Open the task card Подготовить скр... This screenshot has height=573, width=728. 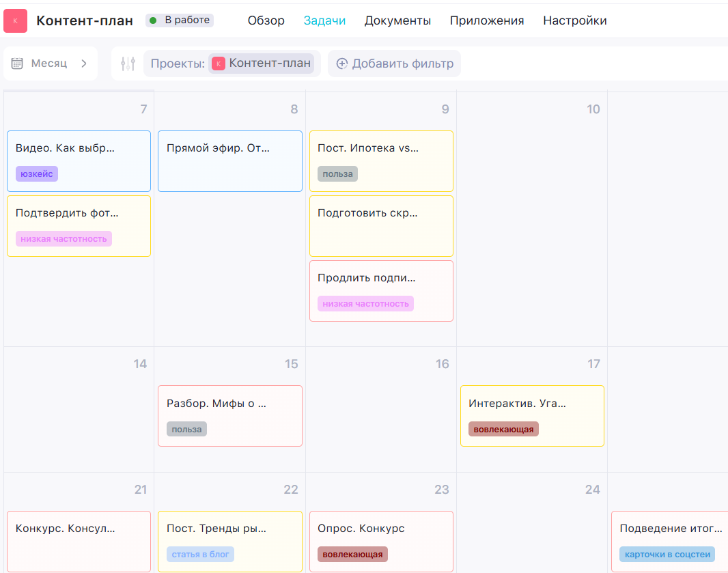click(x=381, y=226)
